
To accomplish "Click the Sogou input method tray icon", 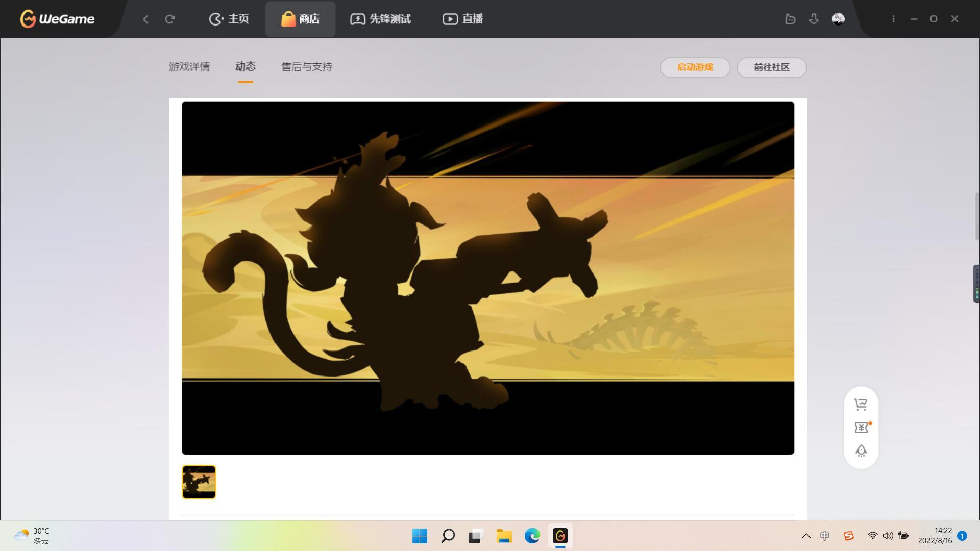I will point(849,536).
